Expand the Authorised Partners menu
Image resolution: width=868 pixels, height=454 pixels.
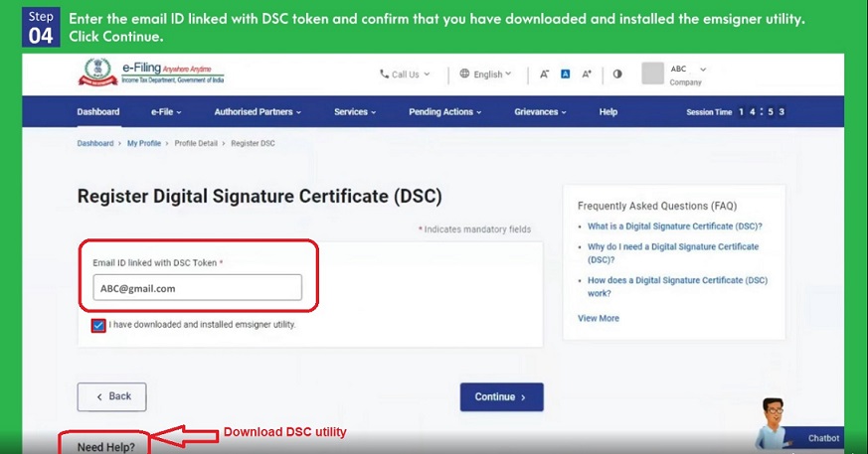pos(258,112)
